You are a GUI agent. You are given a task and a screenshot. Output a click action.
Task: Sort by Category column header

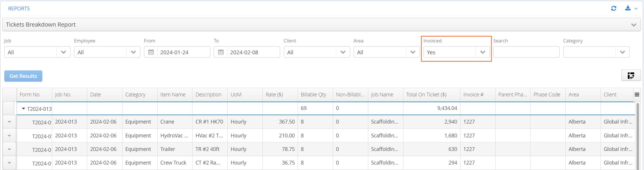(x=140, y=95)
